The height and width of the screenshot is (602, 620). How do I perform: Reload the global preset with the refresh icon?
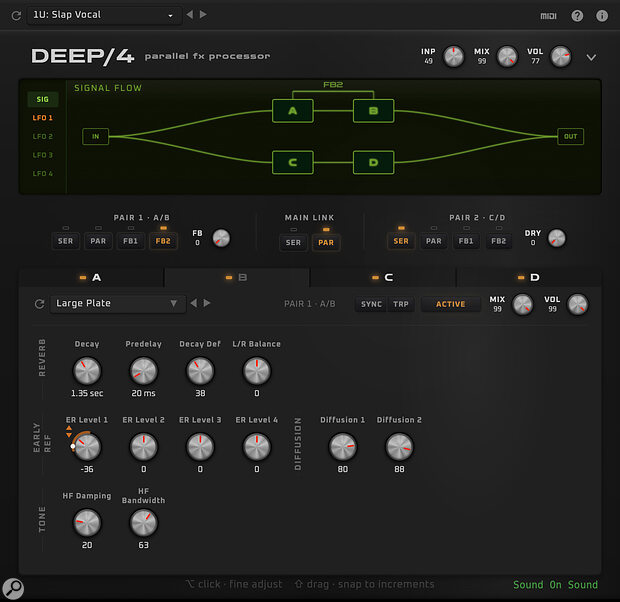click(16, 15)
